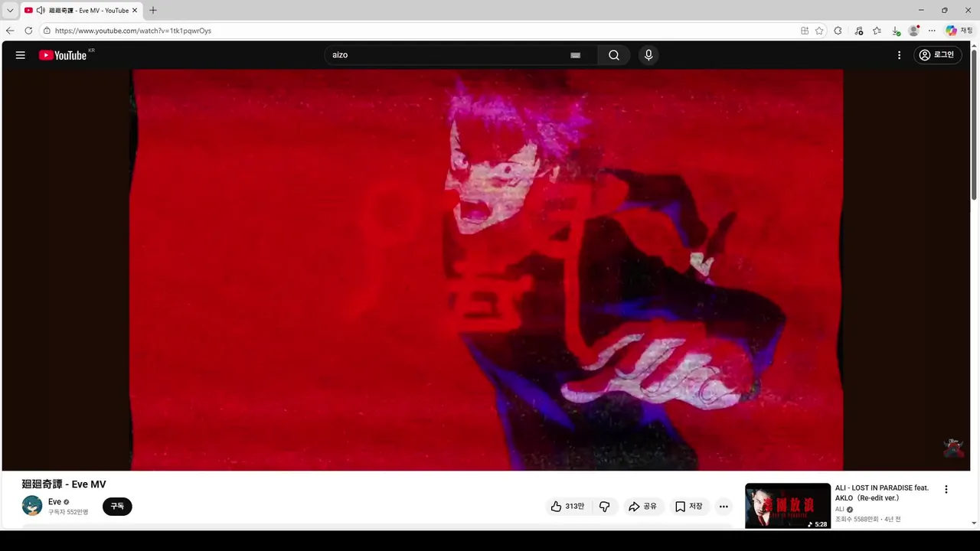Click the 로그인 sign-in button
The image size is (980, 551).
pos(938,55)
